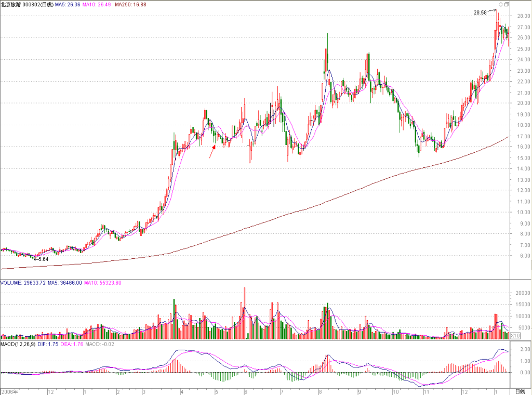Click the MACD(12,26,9) indicator label
532x395 pixels.
[18, 344]
